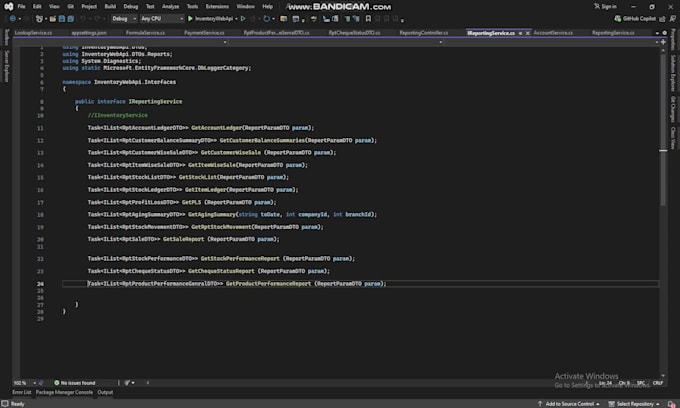The width and height of the screenshot is (680, 408).
Task: Click the green No issues found check icon
Action: point(57,383)
